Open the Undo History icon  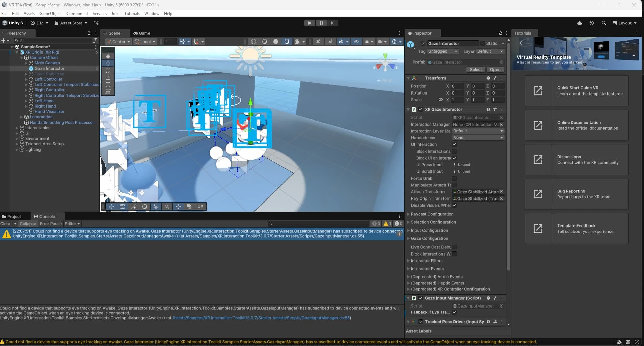click(x=592, y=23)
